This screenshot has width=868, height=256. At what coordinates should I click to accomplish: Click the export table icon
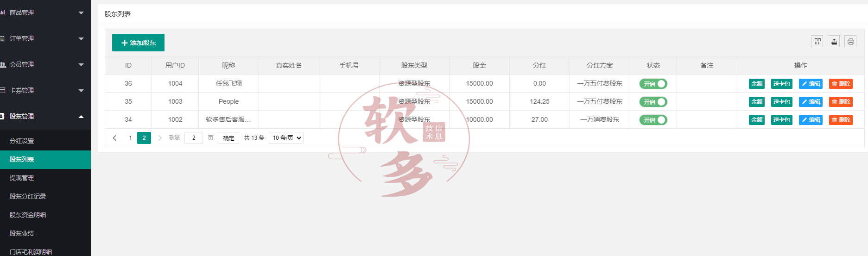click(834, 42)
